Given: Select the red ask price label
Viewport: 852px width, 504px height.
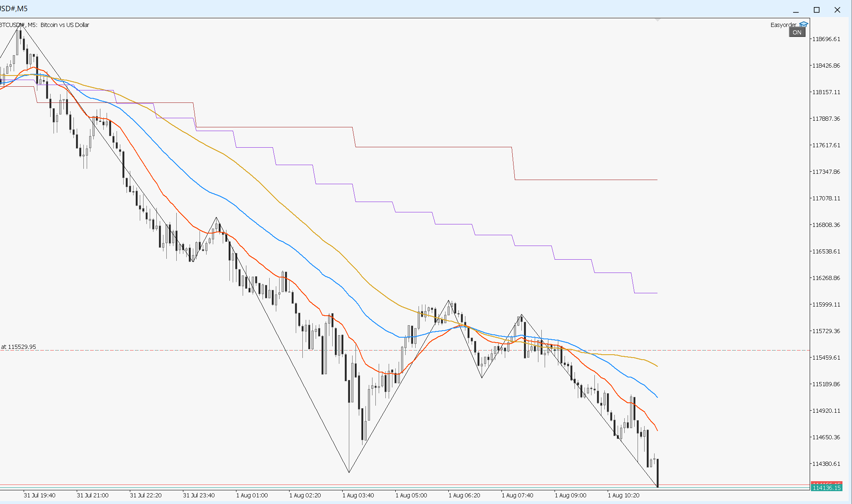Looking at the screenshot, I should point(827,483).
